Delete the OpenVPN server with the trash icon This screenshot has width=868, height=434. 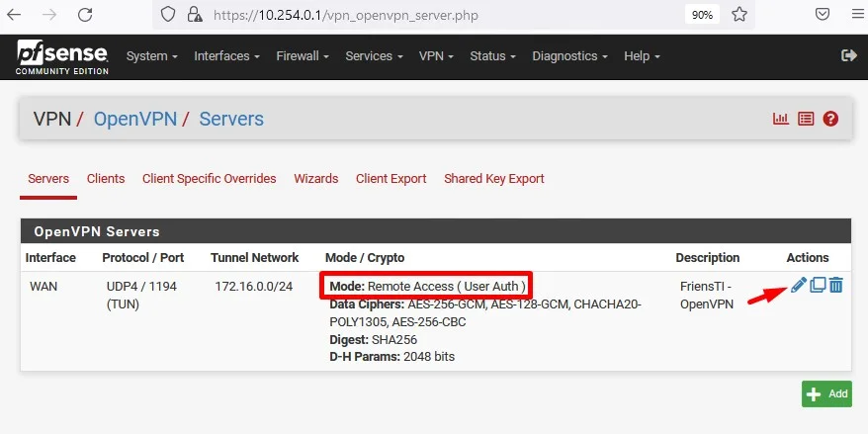(836, 285)
